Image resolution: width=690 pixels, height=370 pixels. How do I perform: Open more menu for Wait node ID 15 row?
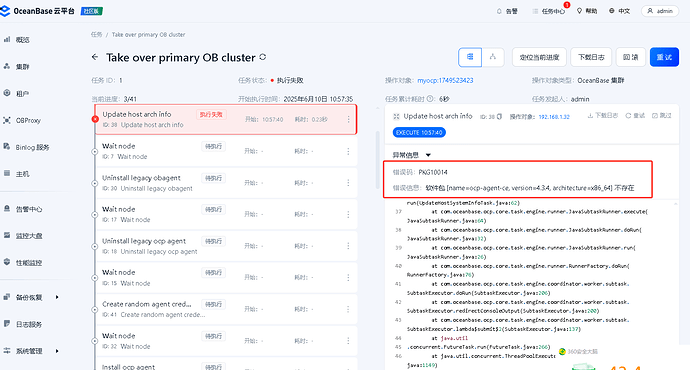(x=348, y=278)
